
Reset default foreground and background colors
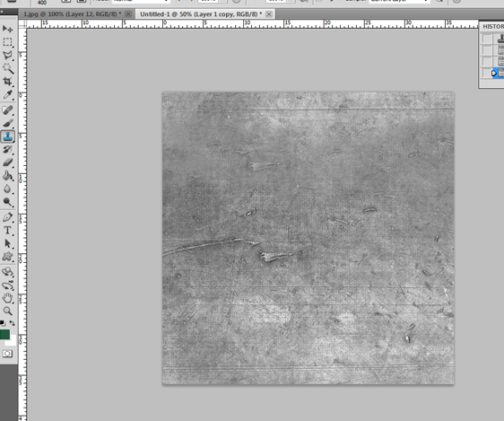click(3, 322)
